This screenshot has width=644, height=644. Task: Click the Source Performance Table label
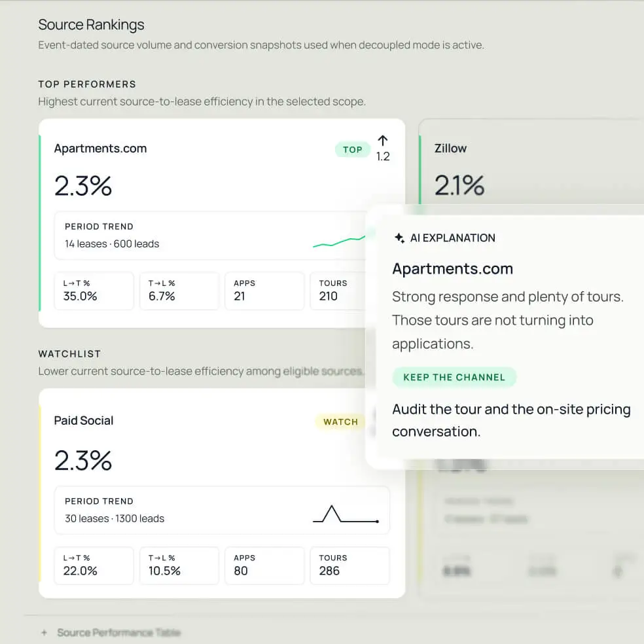[x=119, y=632]
